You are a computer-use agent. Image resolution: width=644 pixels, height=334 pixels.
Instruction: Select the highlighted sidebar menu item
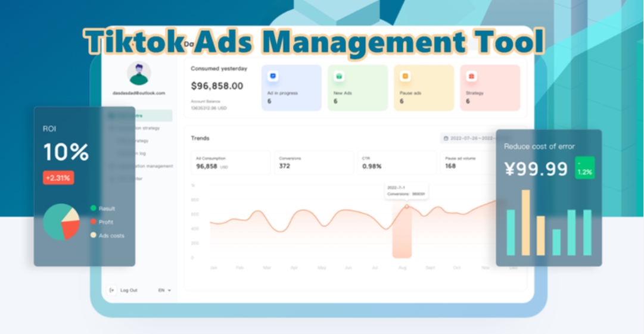click(x=139, y=116)
